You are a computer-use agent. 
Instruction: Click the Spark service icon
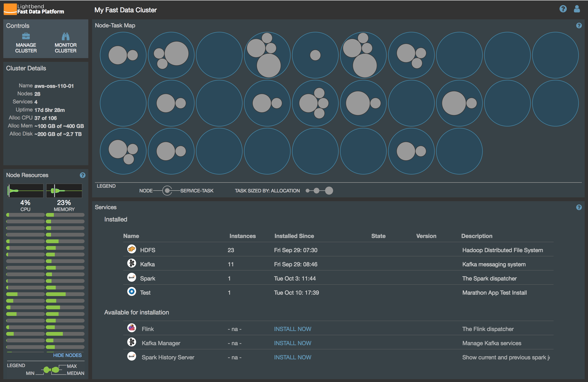(x=131, y=278)
